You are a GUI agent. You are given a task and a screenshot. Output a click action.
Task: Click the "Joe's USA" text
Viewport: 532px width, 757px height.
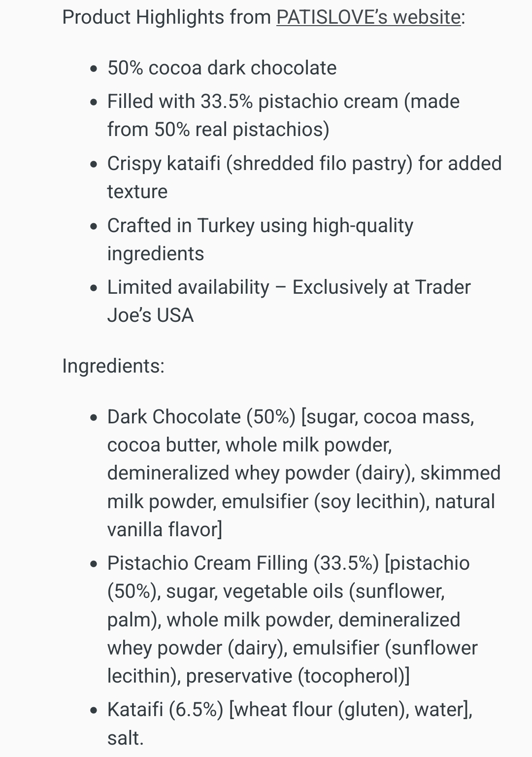(150, 315)
